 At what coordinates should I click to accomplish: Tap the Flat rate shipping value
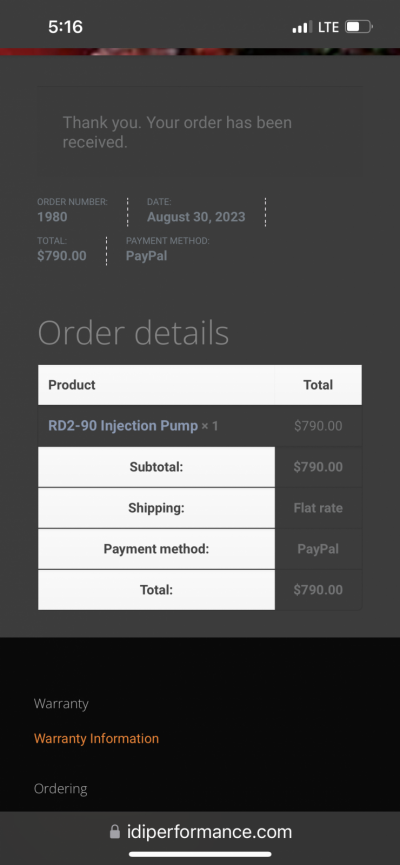318,508
